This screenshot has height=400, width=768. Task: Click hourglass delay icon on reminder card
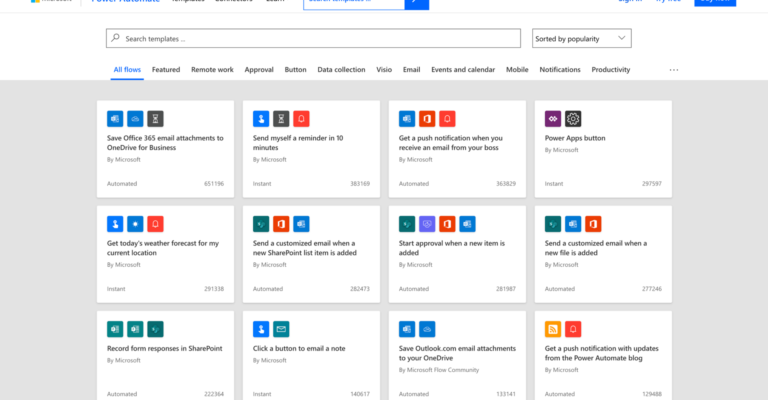(x=281, y=118)
